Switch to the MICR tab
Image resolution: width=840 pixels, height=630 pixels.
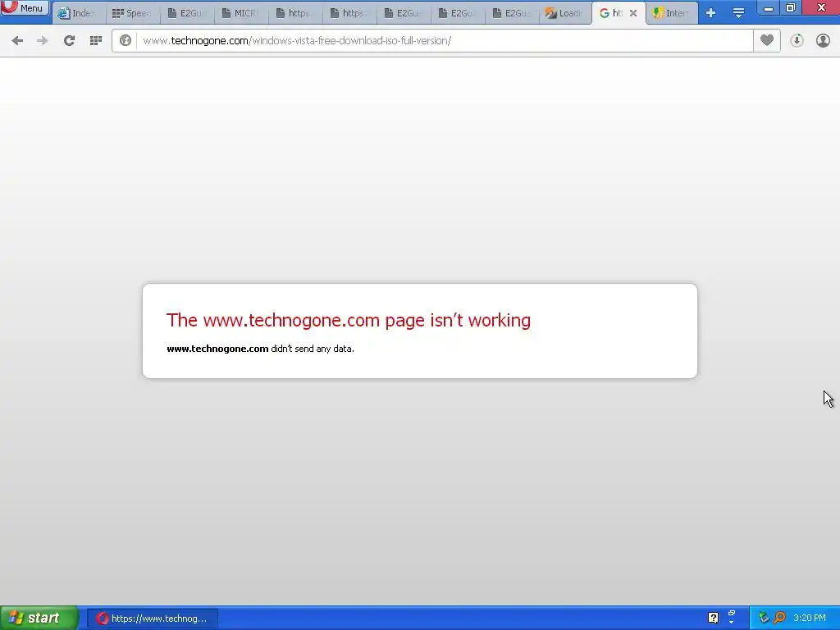tap(242, 13)
